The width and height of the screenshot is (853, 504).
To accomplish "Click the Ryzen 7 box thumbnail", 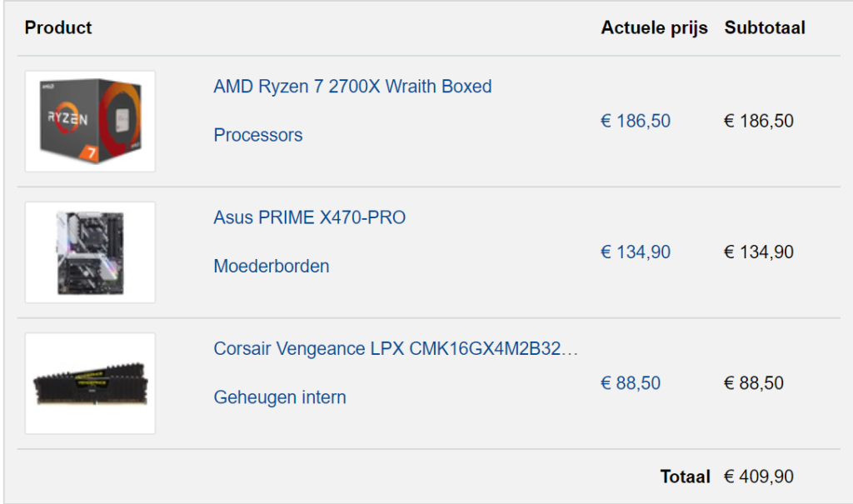I will pyautogui.click(x=90, y=122).
